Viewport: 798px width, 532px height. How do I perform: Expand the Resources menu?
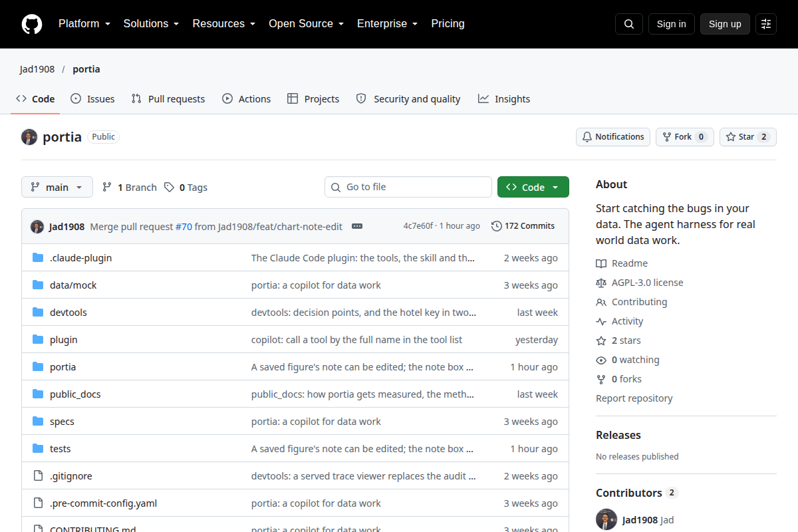pyautogui.click(x=224, y=24)
